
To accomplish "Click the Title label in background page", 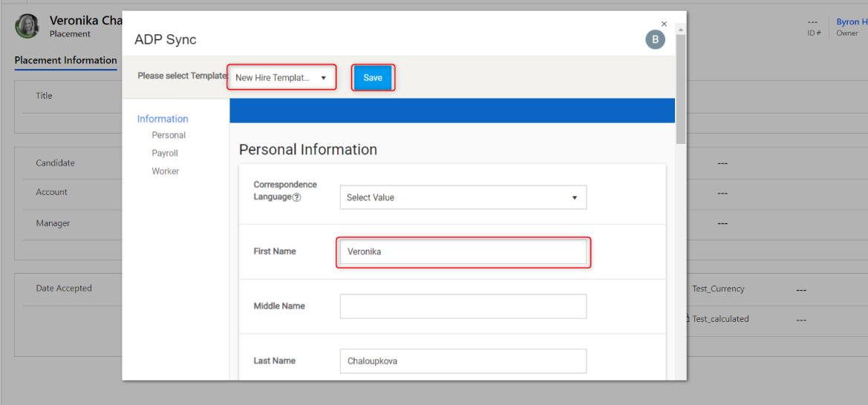I will 44,96.
